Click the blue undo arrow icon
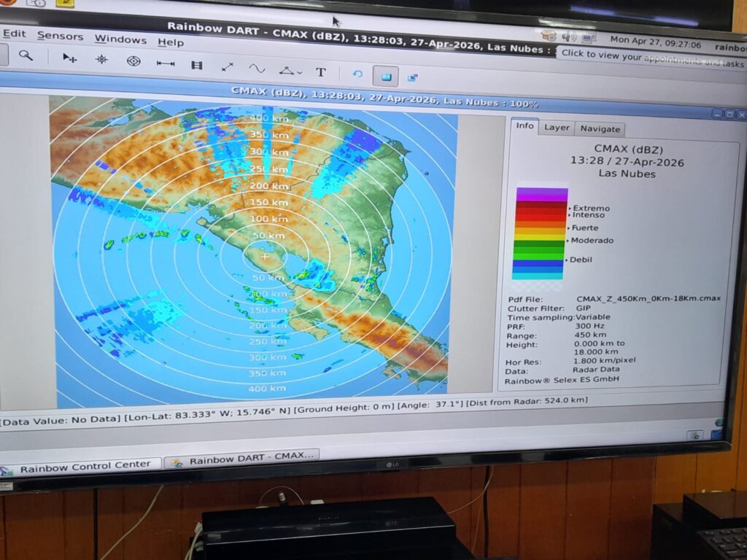The height and width of the screenshot is (560, 747). coord(357,74)
